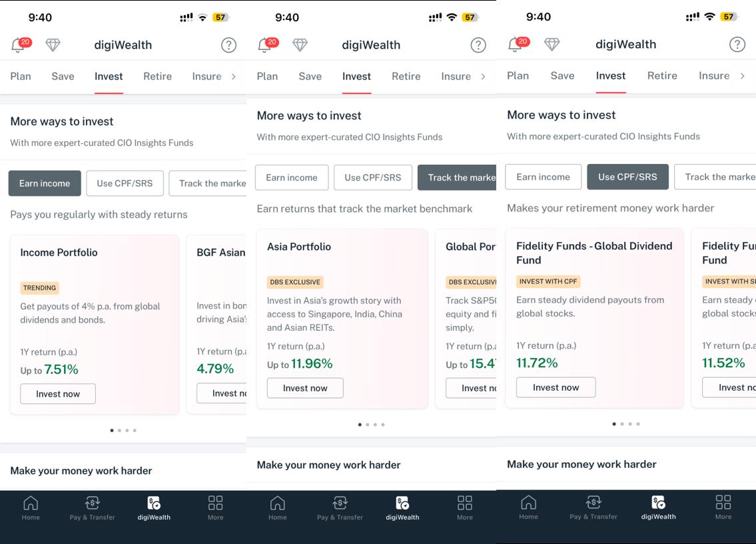Screen dimensions: 756x544
Task: Tap the second carousel page dot
Action: tap(120, 430)
